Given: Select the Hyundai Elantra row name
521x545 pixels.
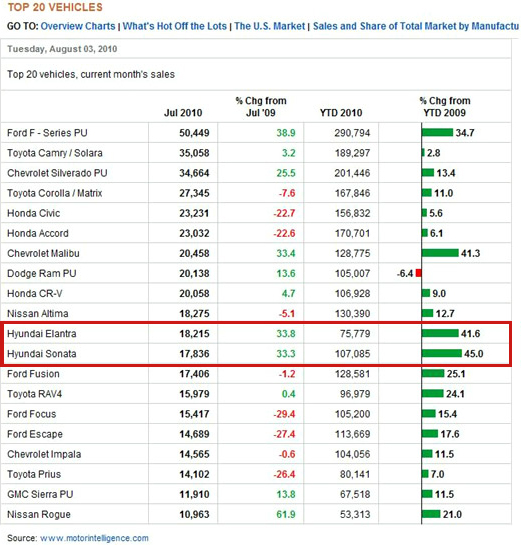Looking at the screenshot, I should 42,334.
